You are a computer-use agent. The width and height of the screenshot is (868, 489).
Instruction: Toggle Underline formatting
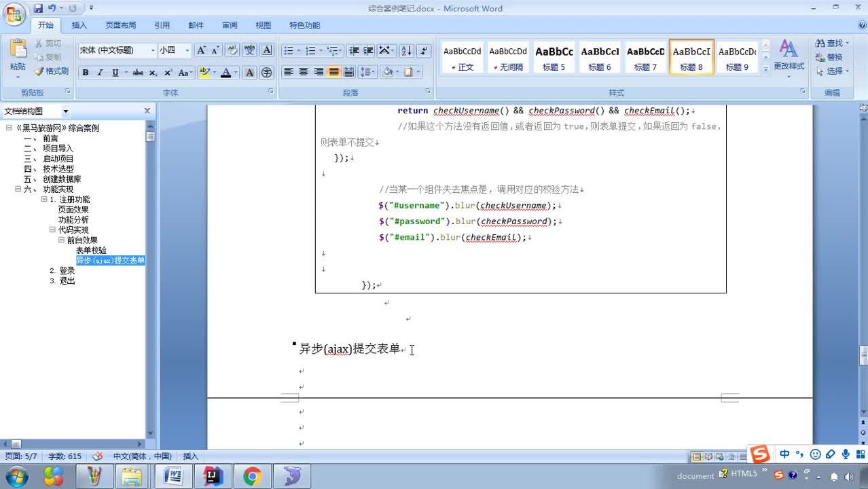click(x=115, y=73)
